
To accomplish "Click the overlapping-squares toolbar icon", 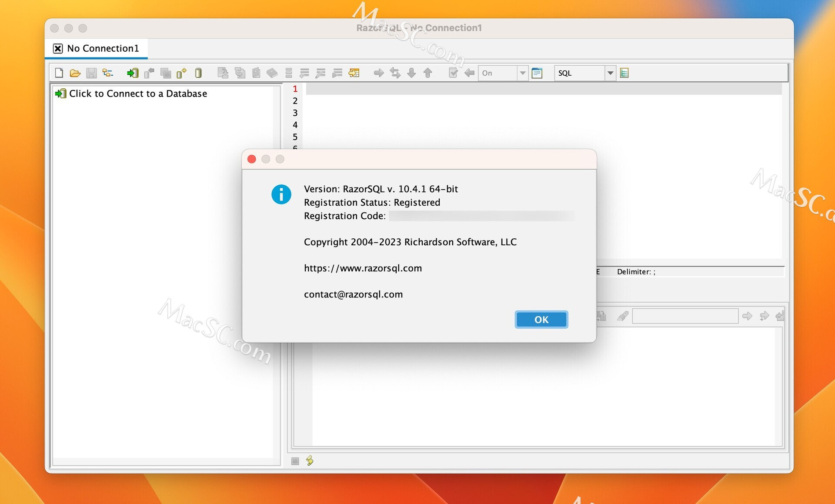I will coord(165,73).
